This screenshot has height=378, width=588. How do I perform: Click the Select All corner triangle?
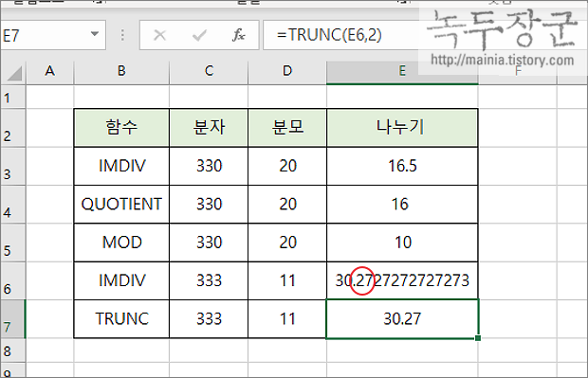pos(14,73)
